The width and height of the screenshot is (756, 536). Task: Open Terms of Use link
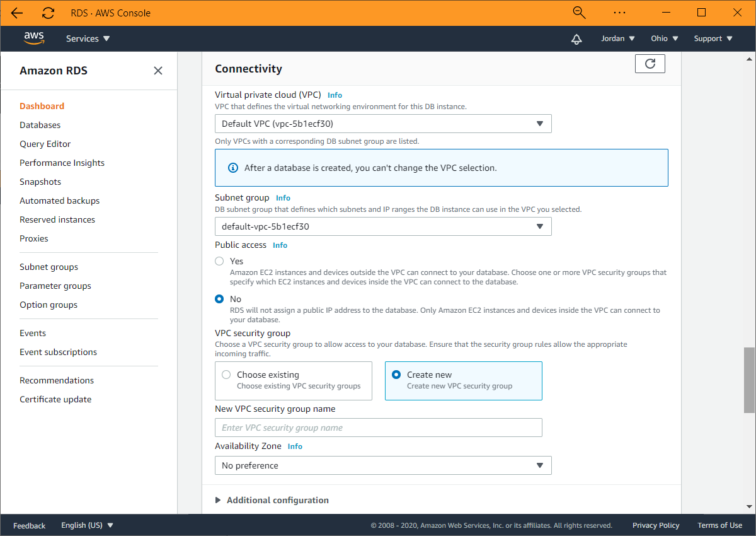(720, 525)
